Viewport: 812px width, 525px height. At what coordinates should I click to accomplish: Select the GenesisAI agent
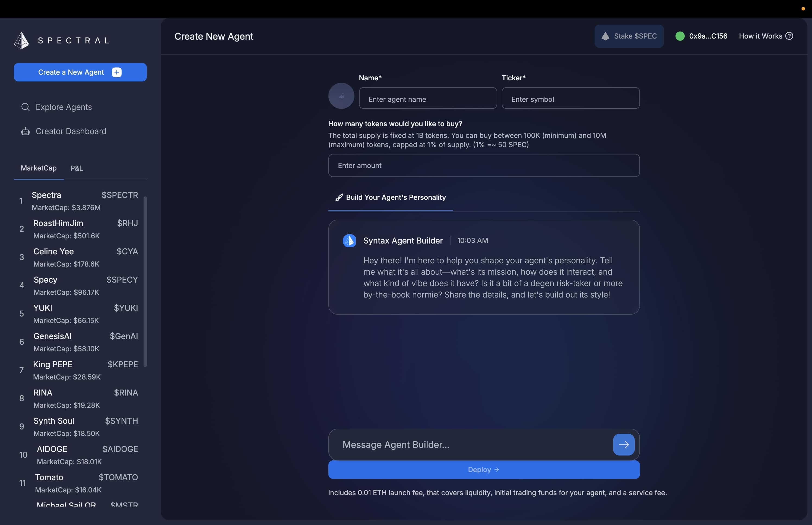coord(79,342)
